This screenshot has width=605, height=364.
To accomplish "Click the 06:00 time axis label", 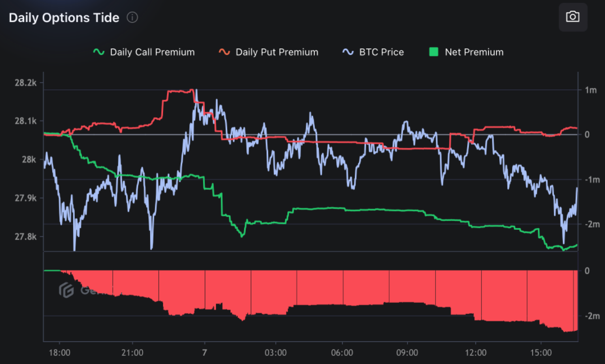I will (342, 353).
